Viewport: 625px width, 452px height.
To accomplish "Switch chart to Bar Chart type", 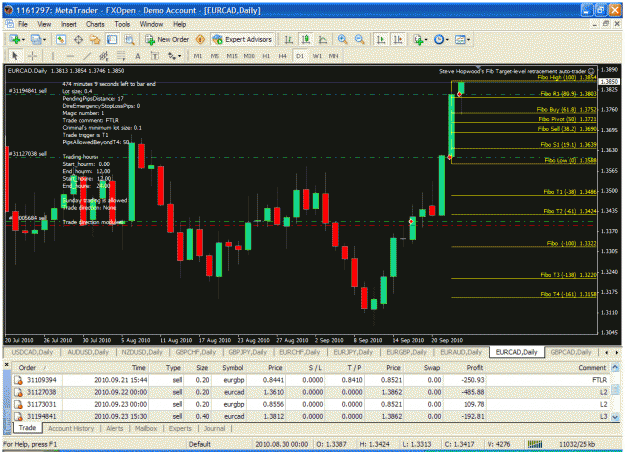I will point(289,39).
